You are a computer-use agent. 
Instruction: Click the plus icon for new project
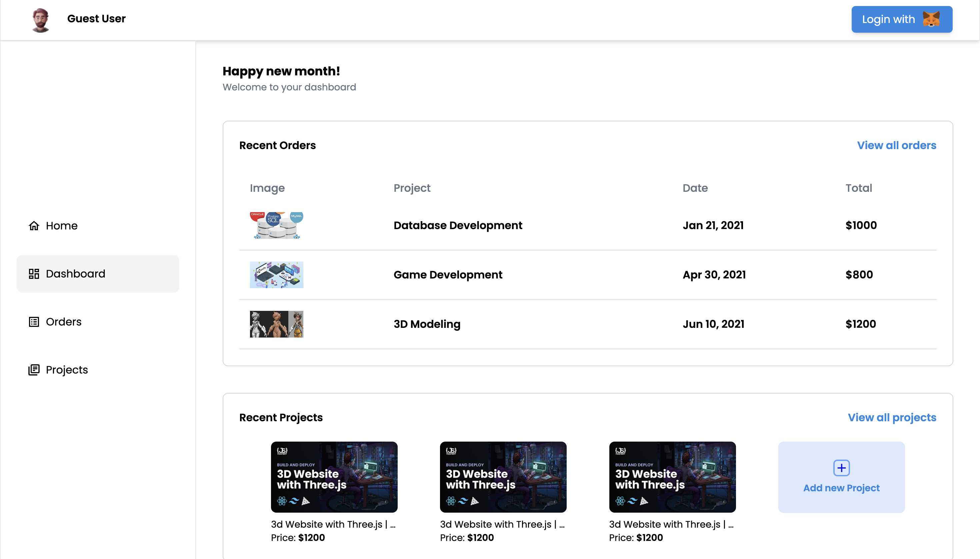[841, 468]
